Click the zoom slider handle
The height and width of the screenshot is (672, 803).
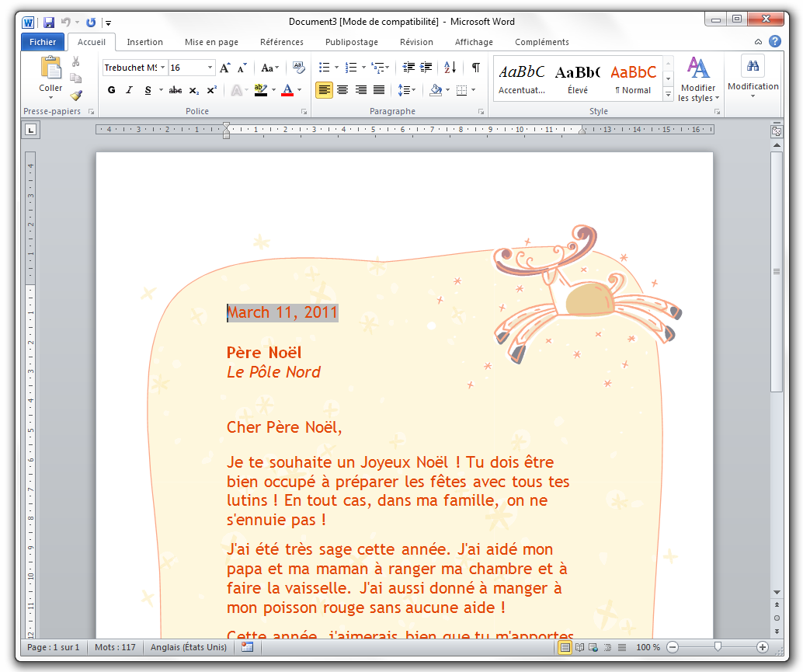pos(718,646)
